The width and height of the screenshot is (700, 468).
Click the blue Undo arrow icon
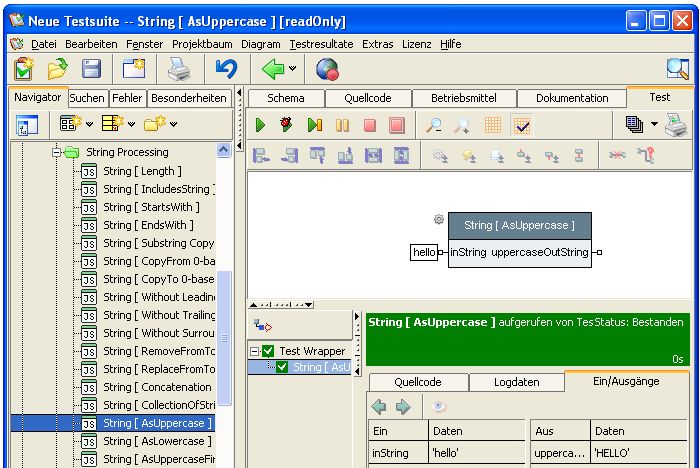click(x=226, y=69)
